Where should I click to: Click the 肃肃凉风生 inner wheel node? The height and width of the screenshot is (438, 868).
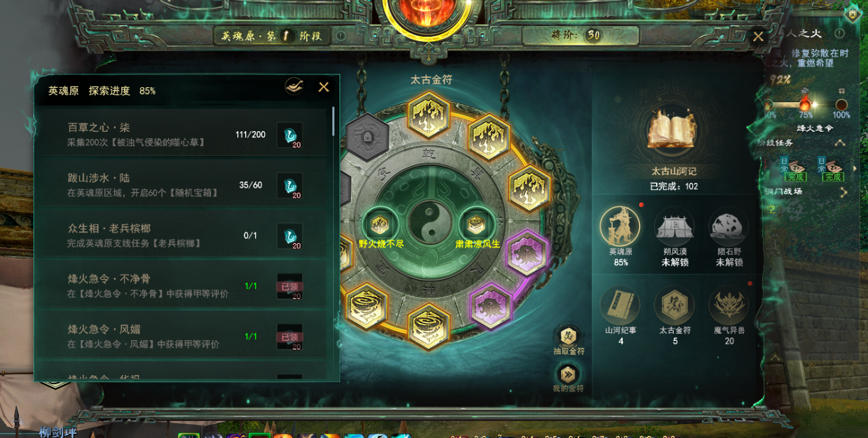click(x=473, y=224)
